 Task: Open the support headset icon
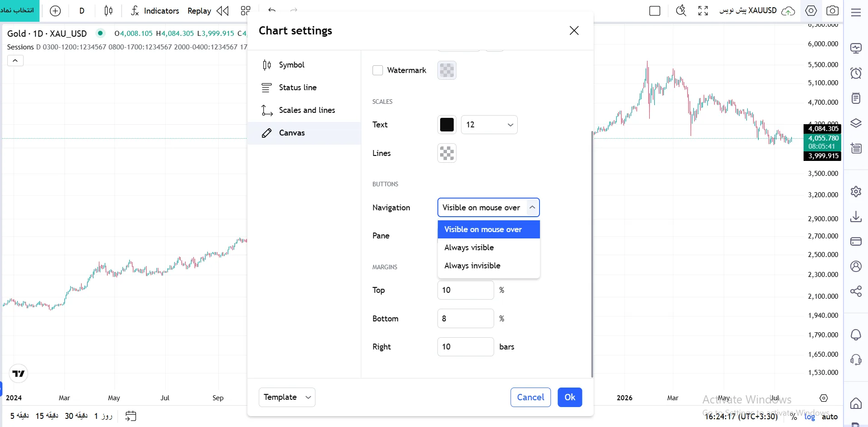856,359
